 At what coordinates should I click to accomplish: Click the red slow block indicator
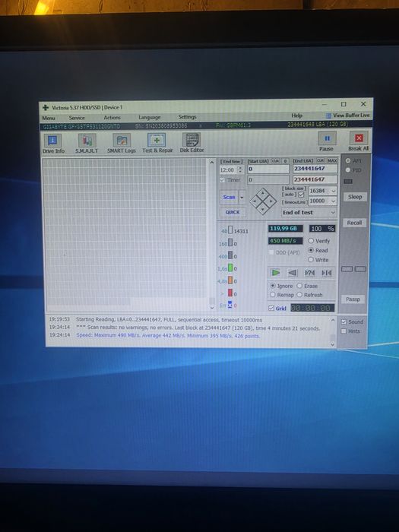point(230,293)
